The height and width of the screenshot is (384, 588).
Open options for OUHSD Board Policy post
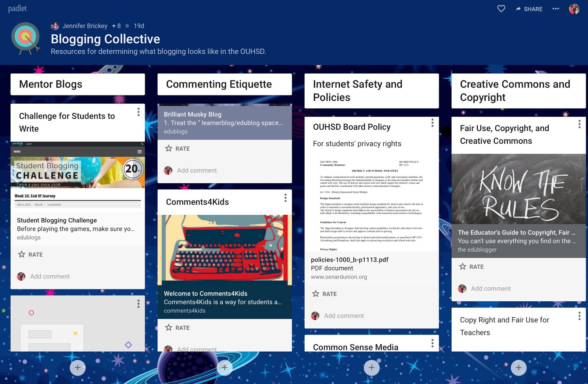433,123
